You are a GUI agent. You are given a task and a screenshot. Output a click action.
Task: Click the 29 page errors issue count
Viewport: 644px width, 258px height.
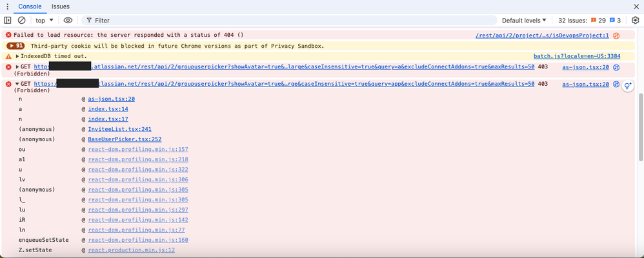[x=598, y=20]
